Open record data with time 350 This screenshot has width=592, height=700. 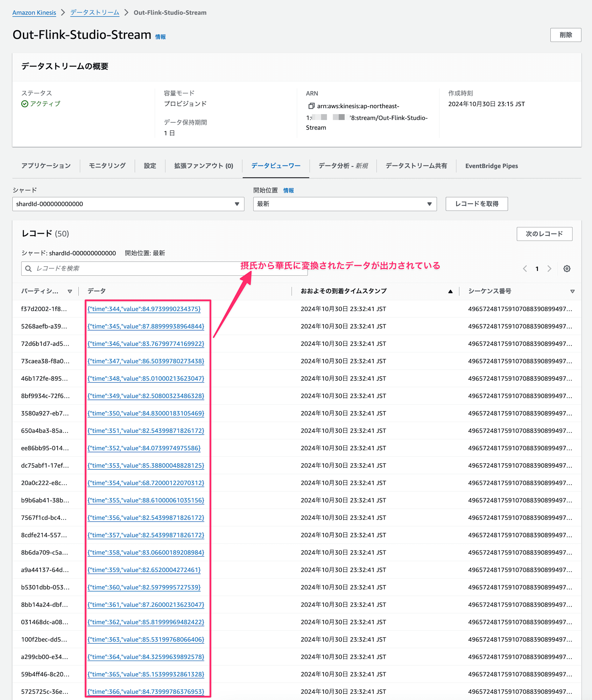coord(146,413)
